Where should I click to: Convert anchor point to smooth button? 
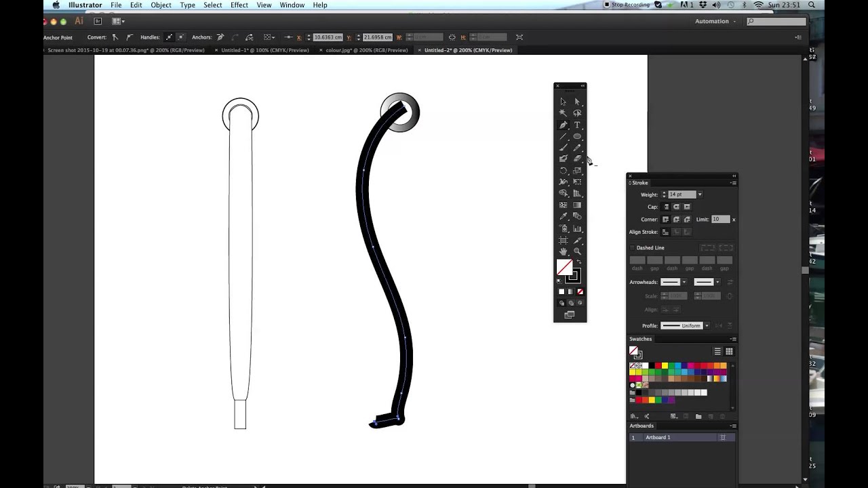pos(129,37)
